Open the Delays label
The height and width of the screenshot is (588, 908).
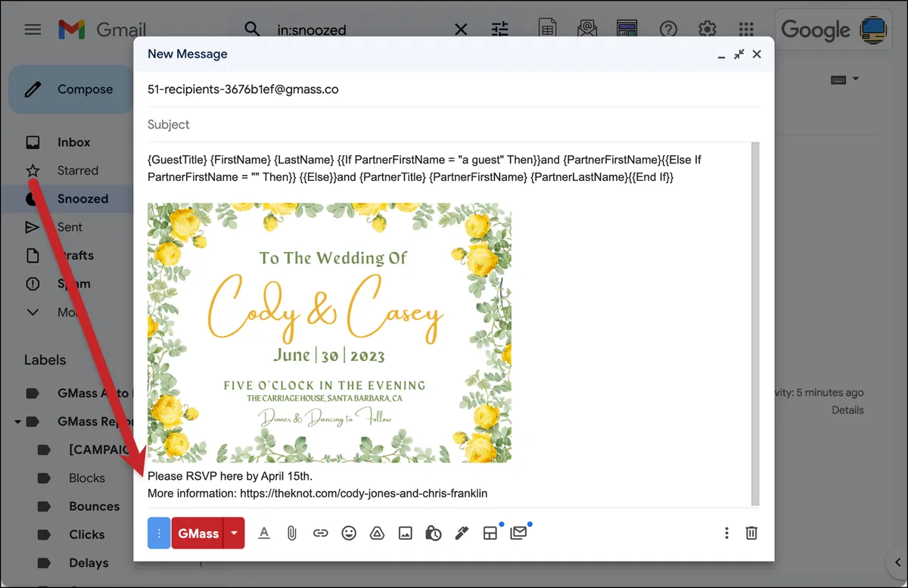(89, 563)
